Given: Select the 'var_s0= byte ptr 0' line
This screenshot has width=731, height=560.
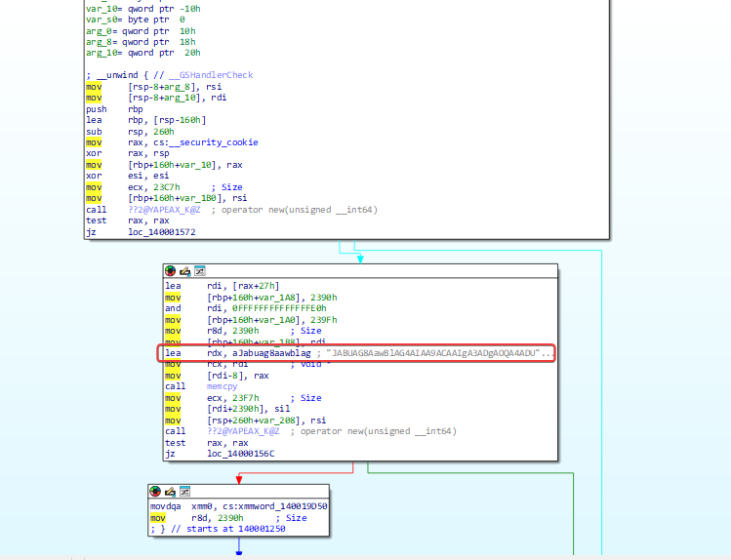Looking at the screenshot, I should 136,20.
